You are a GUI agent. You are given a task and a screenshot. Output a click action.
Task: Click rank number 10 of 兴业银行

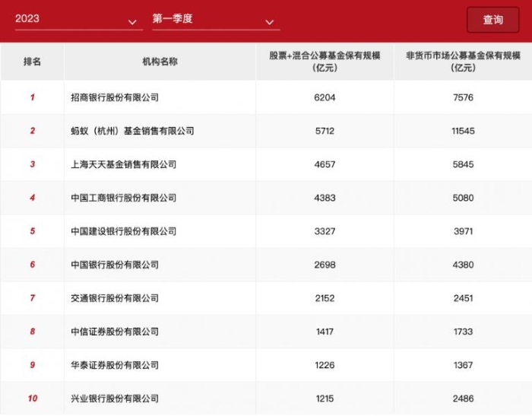tap(33, 399)
